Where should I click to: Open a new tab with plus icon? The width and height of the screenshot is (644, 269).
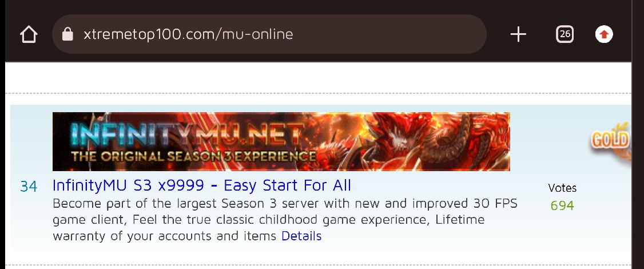(518, 34)
